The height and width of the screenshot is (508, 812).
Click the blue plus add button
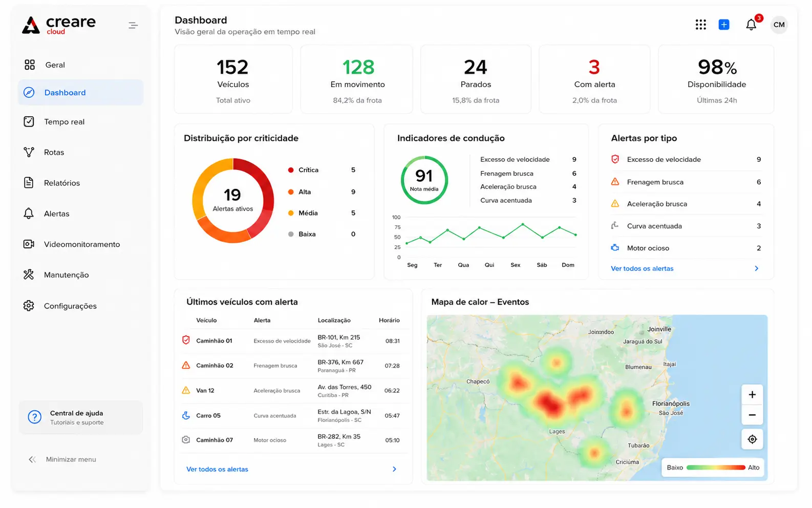(724, 25)
